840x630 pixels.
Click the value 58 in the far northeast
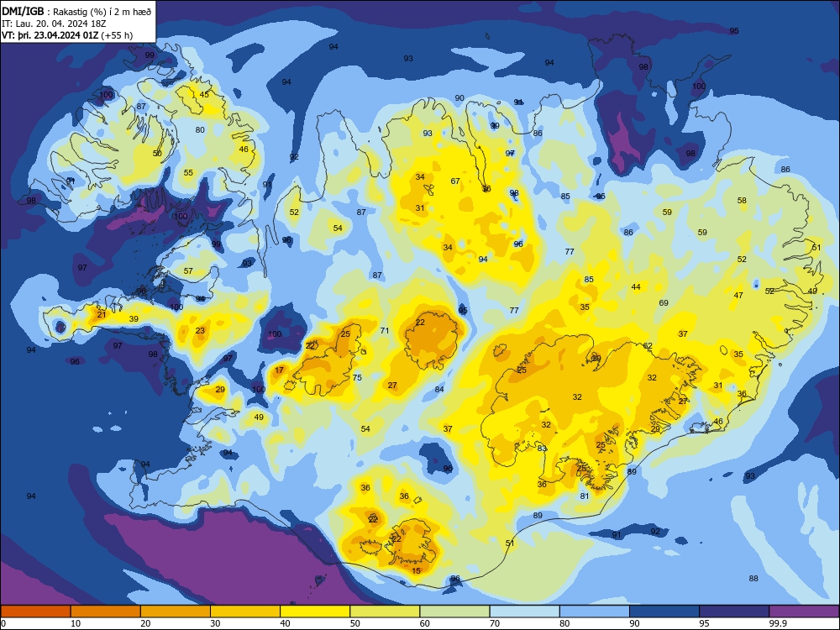(x=742, y=201)
